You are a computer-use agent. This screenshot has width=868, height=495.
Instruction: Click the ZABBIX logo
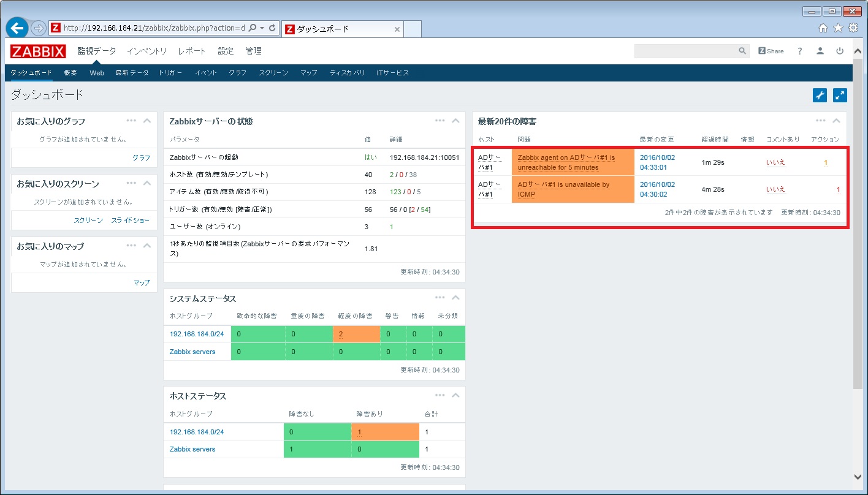click(x=38, y=51)
